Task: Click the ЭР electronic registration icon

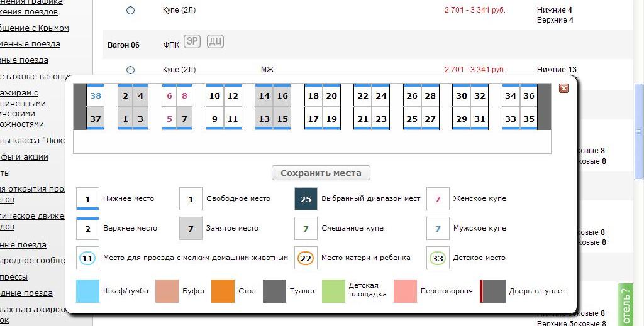Action: [192, 42]
